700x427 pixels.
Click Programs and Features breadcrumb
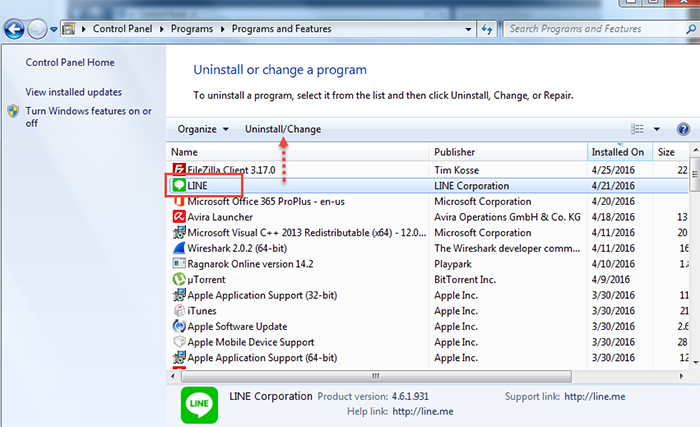[281, 29]
